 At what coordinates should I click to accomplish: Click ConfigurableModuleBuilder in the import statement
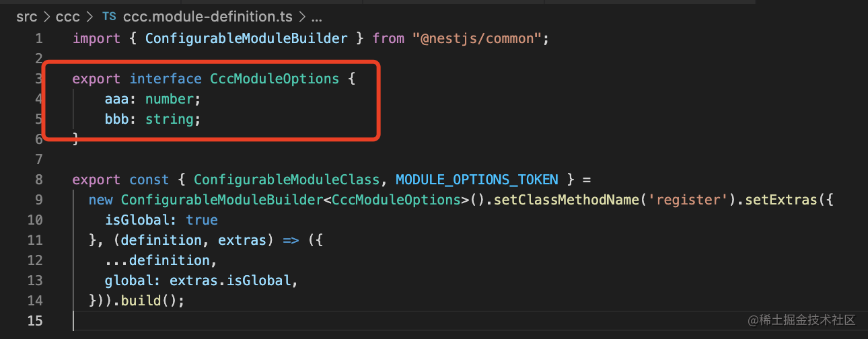(x=246, y=38)
